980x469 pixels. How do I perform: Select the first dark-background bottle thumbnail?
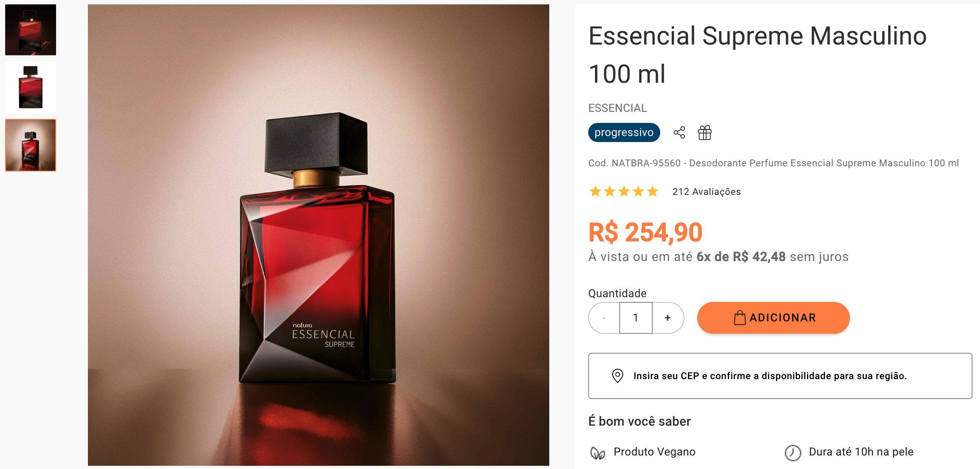(31, 30)
